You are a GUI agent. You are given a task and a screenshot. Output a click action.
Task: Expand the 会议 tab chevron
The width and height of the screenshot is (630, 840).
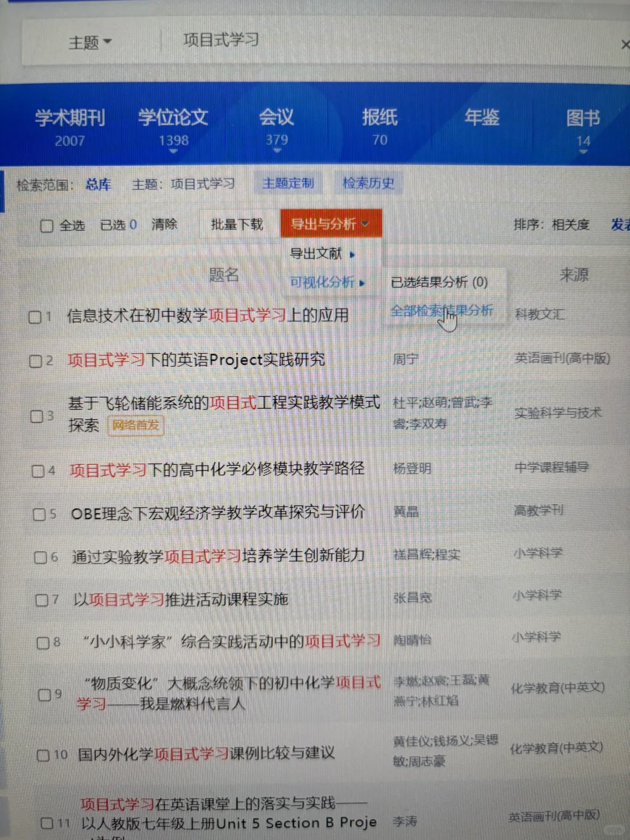(278, 150)
